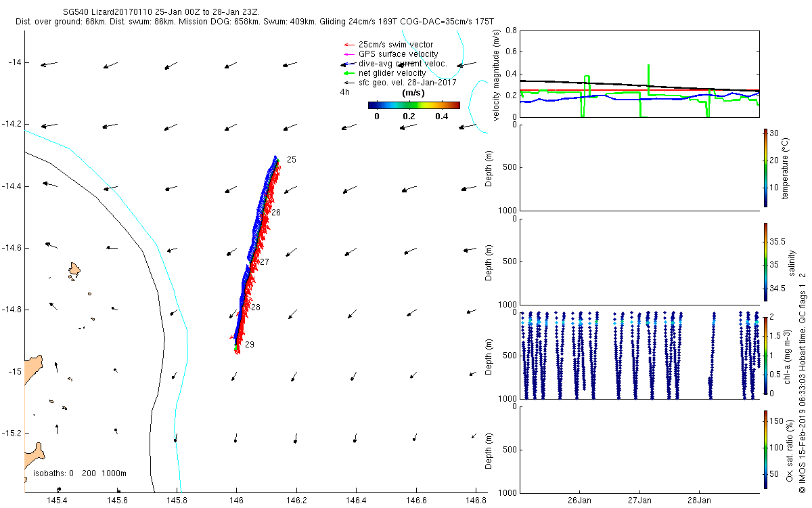
Task: Click the '(m/s)' label above the velocity colorbar
Action: click(413, 93)
